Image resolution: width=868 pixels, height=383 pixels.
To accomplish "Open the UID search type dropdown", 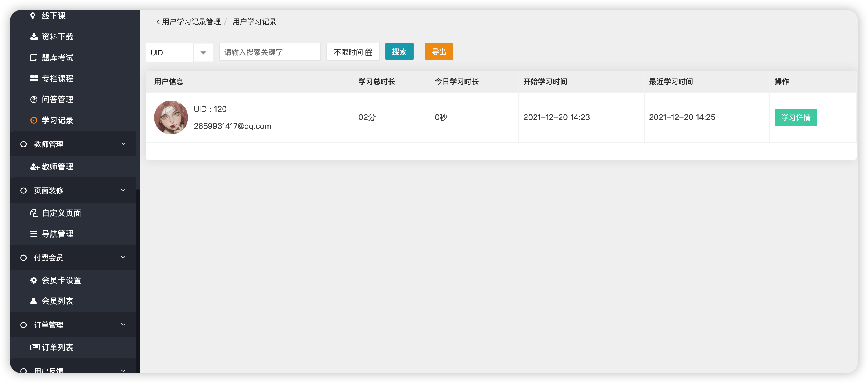I will coord(203,53).
